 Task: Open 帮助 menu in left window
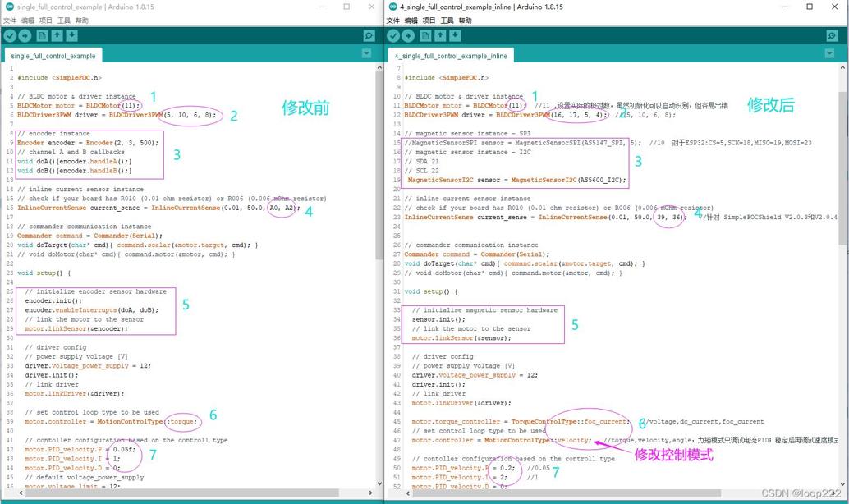[x=82, y=21]
